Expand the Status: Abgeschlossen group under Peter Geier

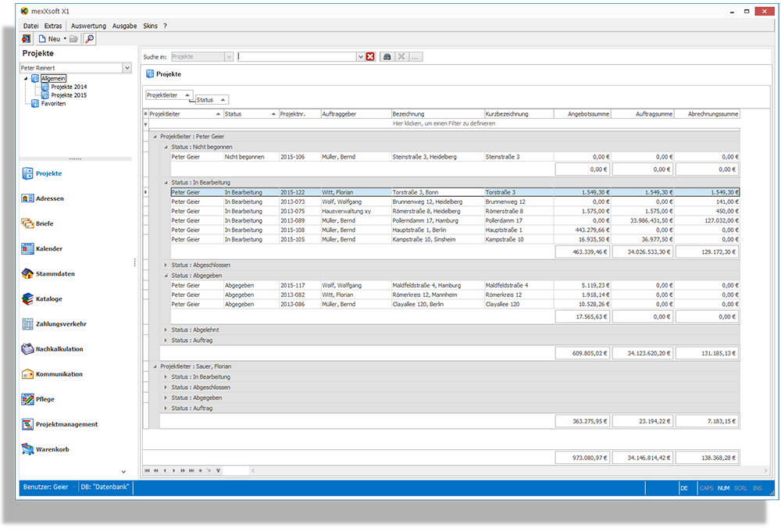[165, 265]
